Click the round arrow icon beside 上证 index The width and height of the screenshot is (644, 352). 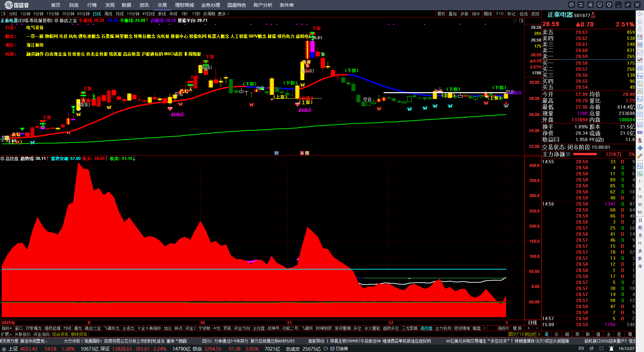(4, 349)
